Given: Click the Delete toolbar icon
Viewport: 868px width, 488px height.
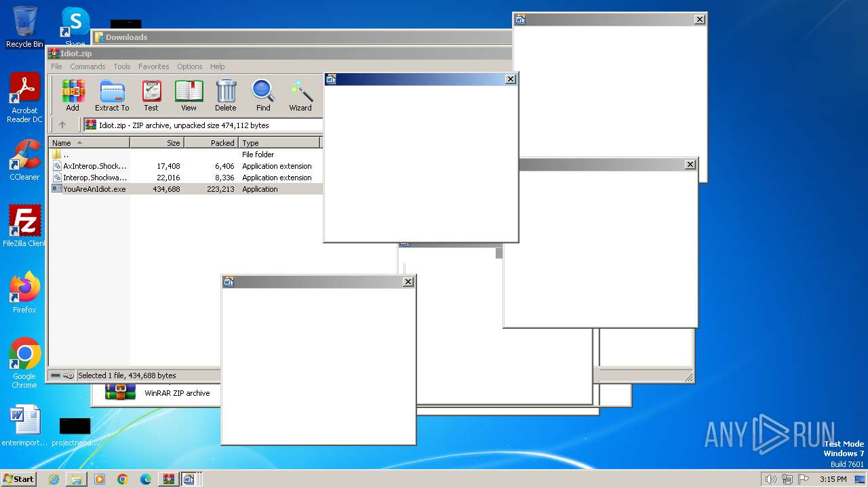Looking at the screenshot, I should (x=226, y=96).
